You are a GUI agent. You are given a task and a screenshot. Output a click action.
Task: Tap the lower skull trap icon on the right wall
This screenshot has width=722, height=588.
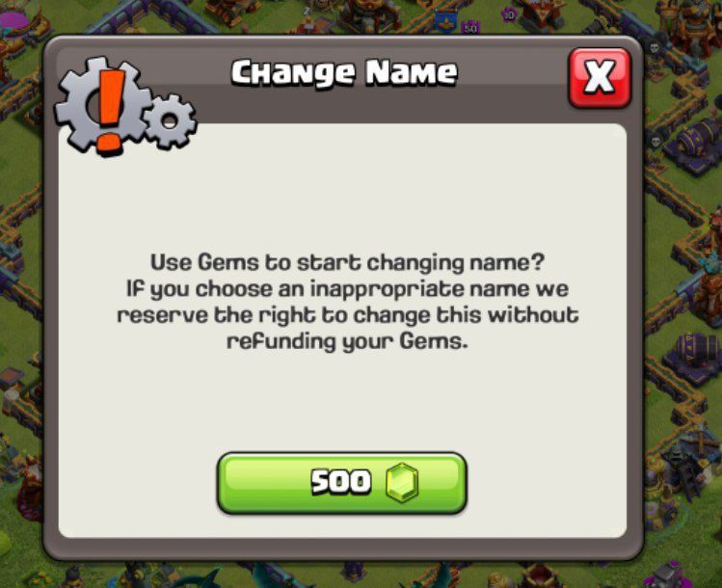point(656,142)
